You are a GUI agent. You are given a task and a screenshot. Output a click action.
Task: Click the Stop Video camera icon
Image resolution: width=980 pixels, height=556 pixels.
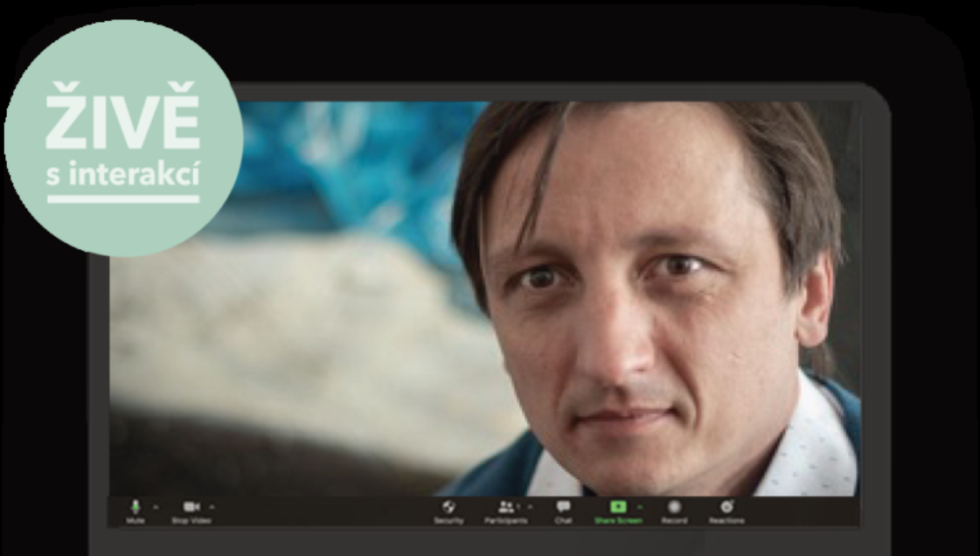(x=191, y=507)
